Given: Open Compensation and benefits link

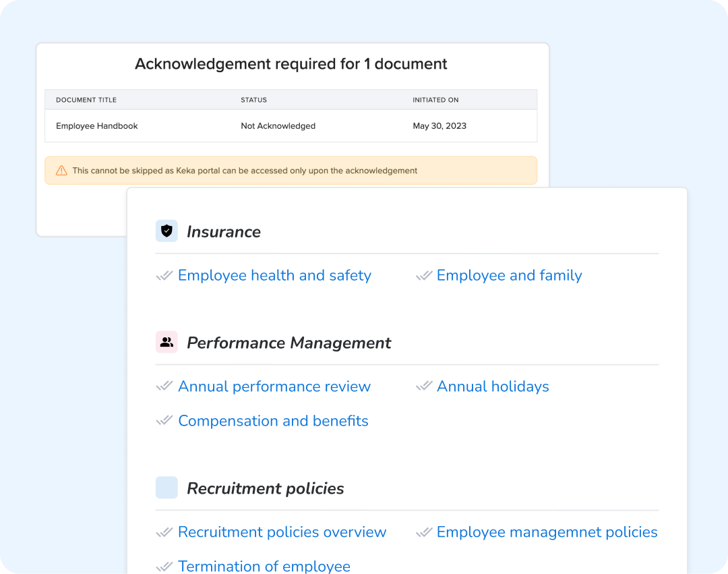Looking at the screenshot, I should (x=273, y=421).
